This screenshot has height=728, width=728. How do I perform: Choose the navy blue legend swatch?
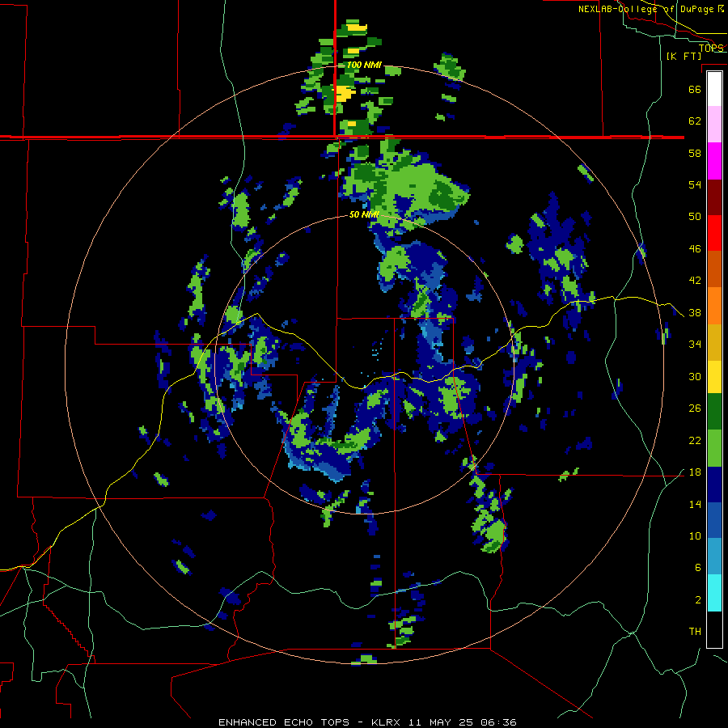point(714,485)
